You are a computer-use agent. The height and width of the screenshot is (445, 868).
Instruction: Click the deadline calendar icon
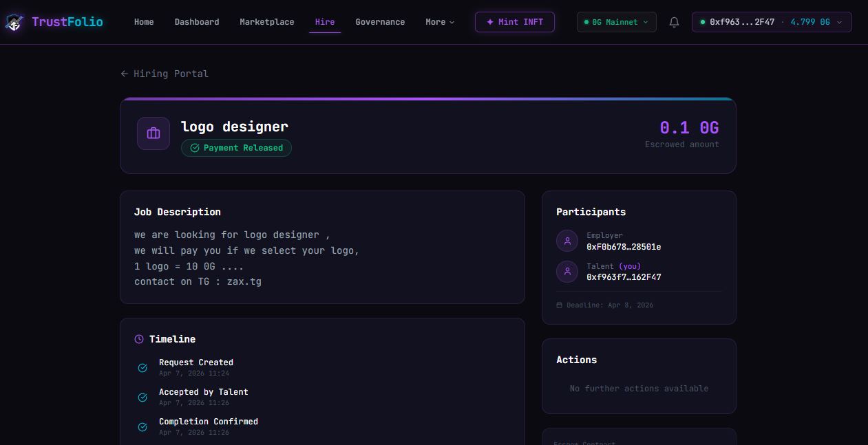[560, 305]
